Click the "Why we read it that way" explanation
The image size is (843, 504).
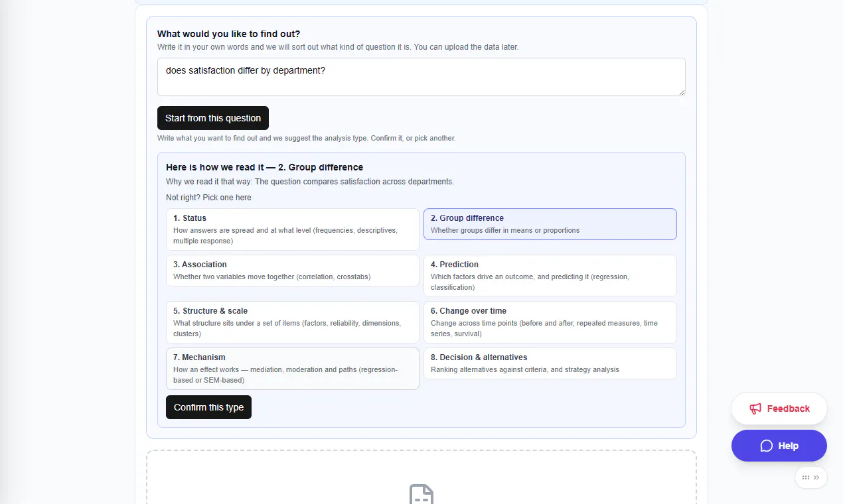coord(310,182)
